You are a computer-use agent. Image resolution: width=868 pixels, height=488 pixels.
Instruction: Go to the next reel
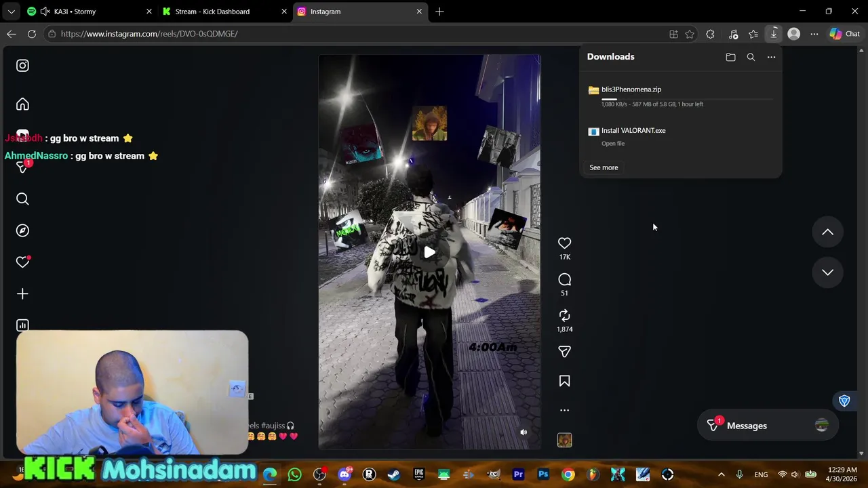tap(827, 272)
